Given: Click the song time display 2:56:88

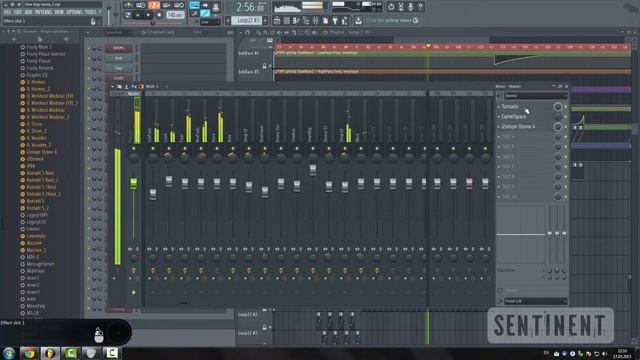Looking at the screenshot, I should (x=250, y=7).
